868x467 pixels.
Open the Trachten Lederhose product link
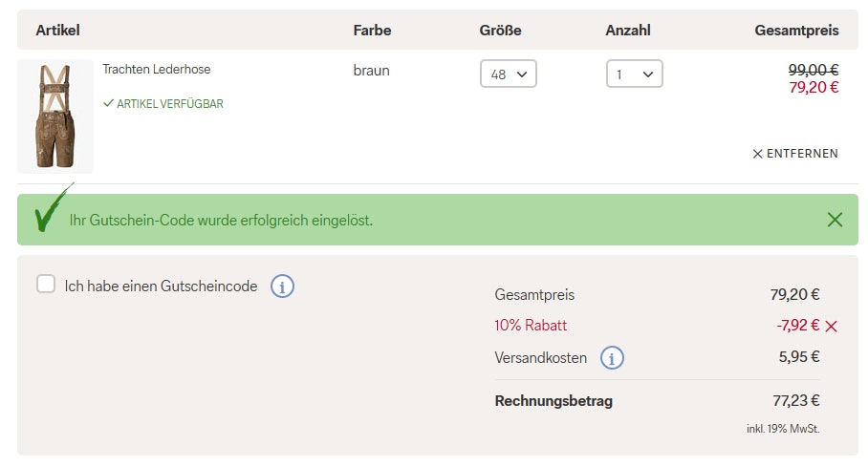point(157,70)
